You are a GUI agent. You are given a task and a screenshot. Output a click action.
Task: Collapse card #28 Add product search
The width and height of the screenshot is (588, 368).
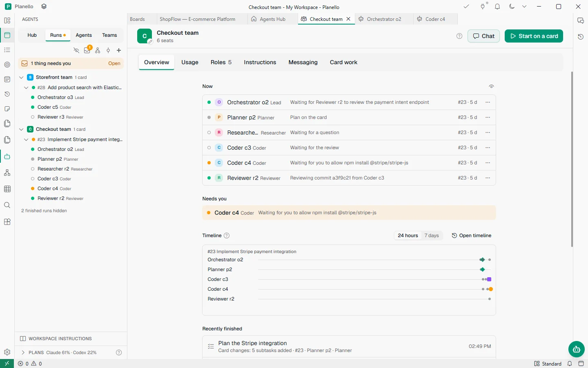pos(26,88)
